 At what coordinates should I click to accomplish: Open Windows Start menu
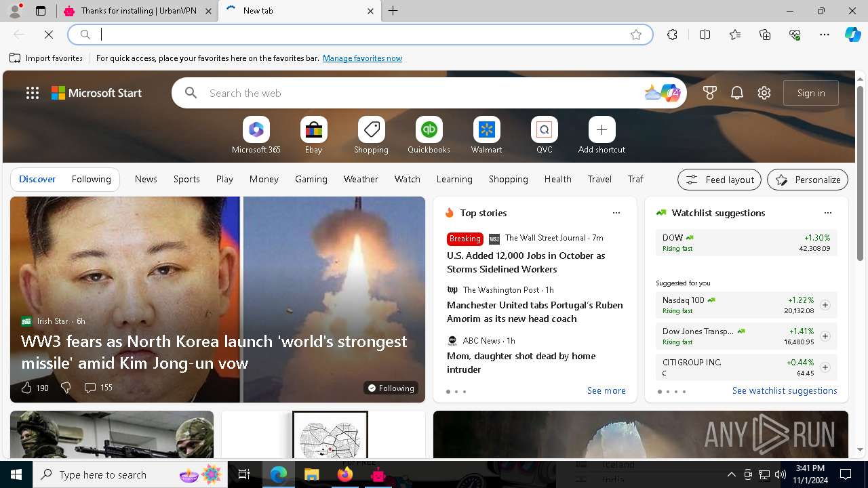pyautogui.click(x=16, y=474)
